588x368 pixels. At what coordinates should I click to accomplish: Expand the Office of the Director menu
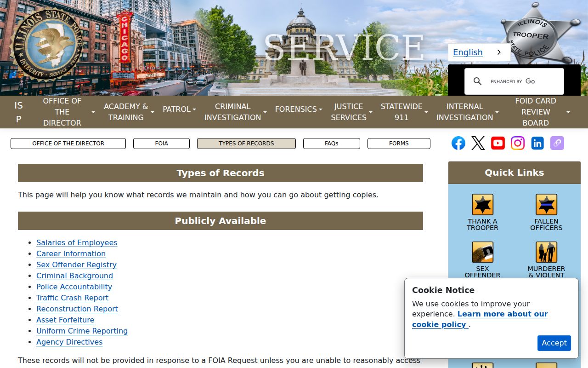[x=68, y=112]
